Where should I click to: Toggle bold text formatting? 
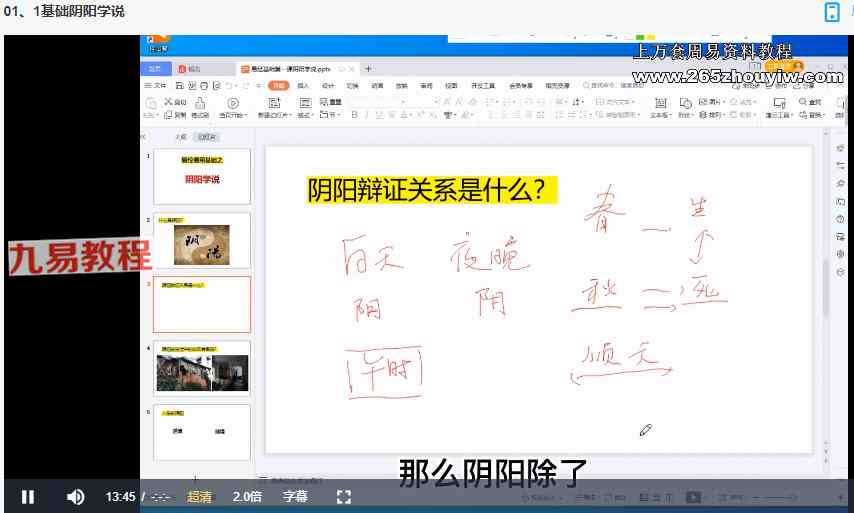click(354, 115)
